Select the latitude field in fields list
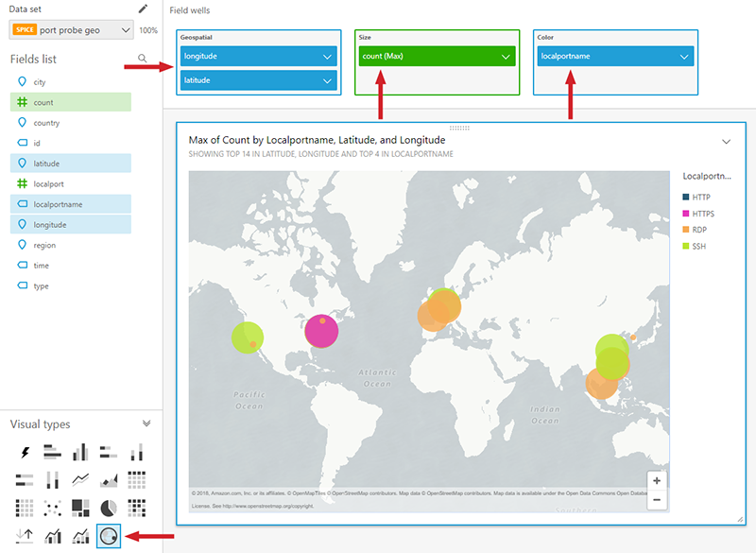Viewport: 756px width, 553px height. pyautogui.click(x=70, y=164)
